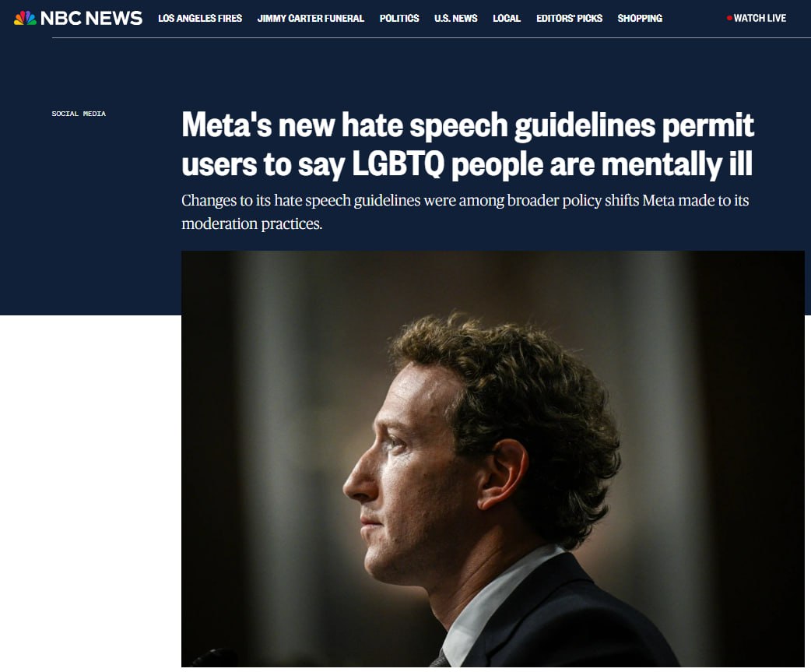This screenshot has height=672, width=811.
Task: Click the article headline about Meta's guidelines
Action: (x=468, y=145)
